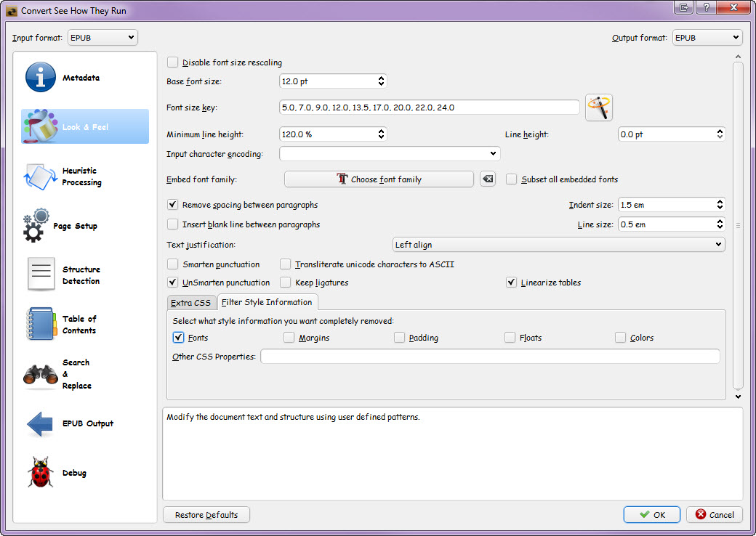This screenshot has width=756, height=536.
Task: Click the Font size key field
Action: tap(429, 107)
